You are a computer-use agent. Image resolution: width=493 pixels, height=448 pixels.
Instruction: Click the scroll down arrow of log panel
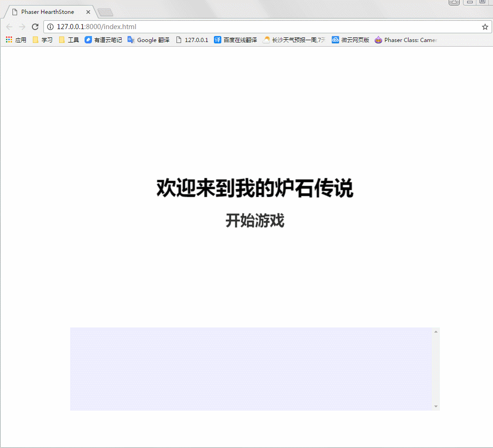(436, 406)
